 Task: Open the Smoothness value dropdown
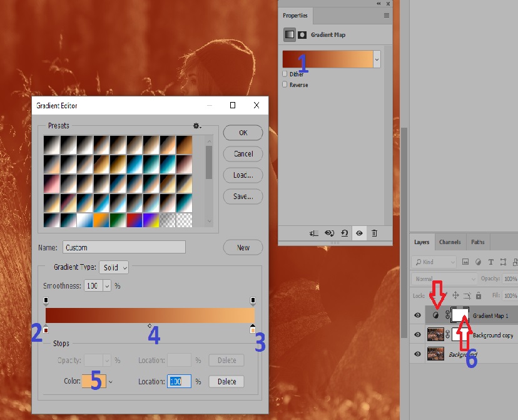[x=106, y=285]
